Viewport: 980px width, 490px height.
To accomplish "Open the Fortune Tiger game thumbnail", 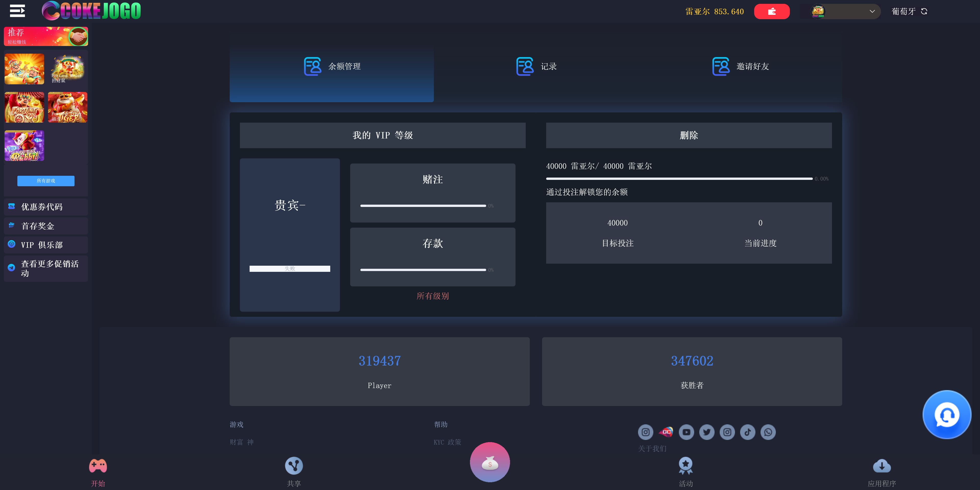I will [x=67, y=107].
